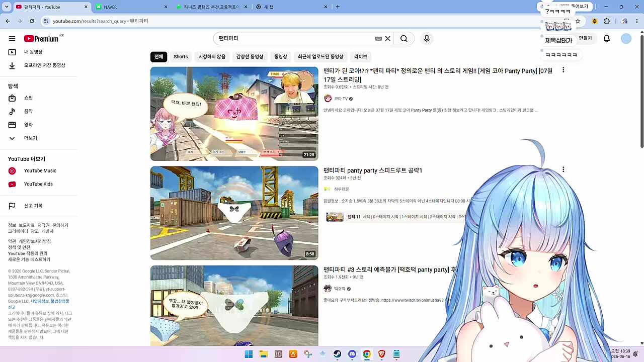The height and width of the screenshot is (362, 644).
Task: Filter results by Shorts chip
Action: pos(181,57)
